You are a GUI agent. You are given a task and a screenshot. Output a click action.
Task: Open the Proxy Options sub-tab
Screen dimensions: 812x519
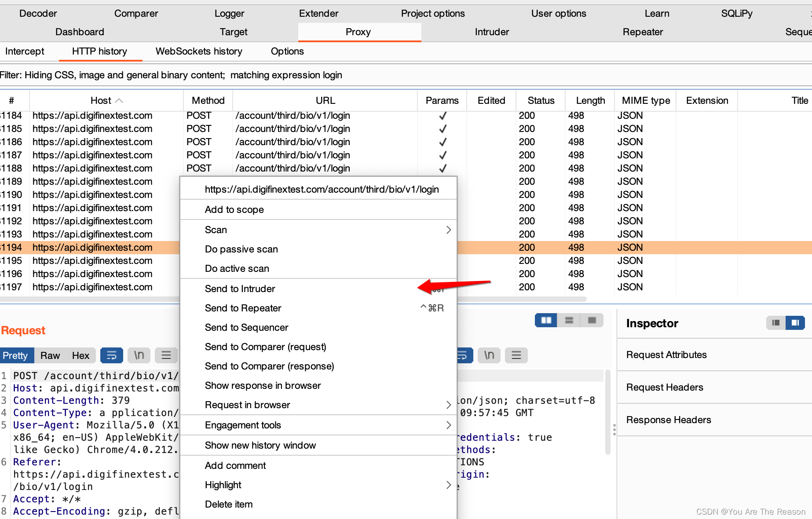[287, 51]
